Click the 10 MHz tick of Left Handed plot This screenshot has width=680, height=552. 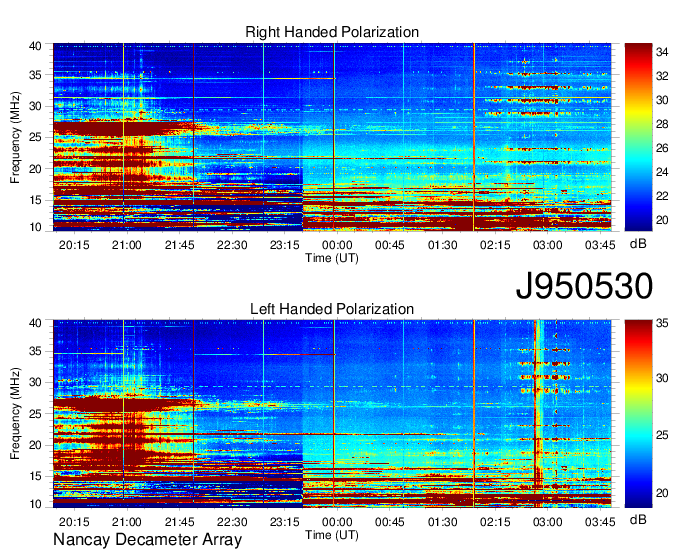35,504
